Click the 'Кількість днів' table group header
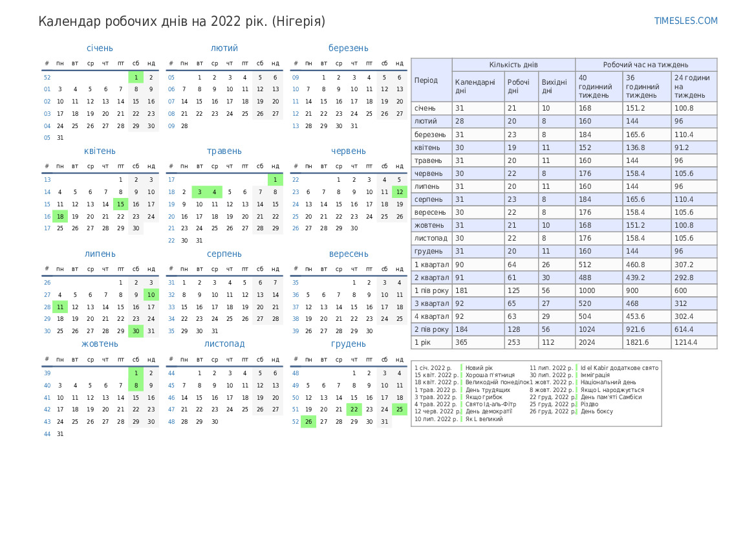The height and width of the screenshot is (535, 756). coord(513,65)
